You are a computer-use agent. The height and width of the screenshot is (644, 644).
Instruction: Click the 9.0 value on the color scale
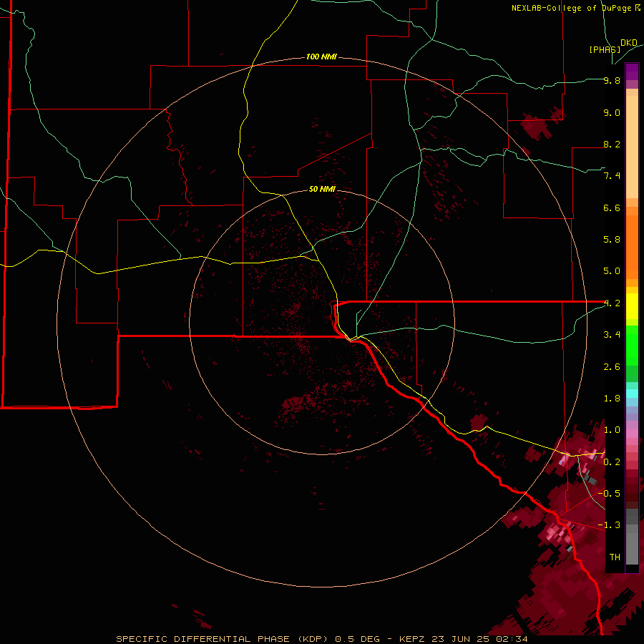tap(612, 112)
